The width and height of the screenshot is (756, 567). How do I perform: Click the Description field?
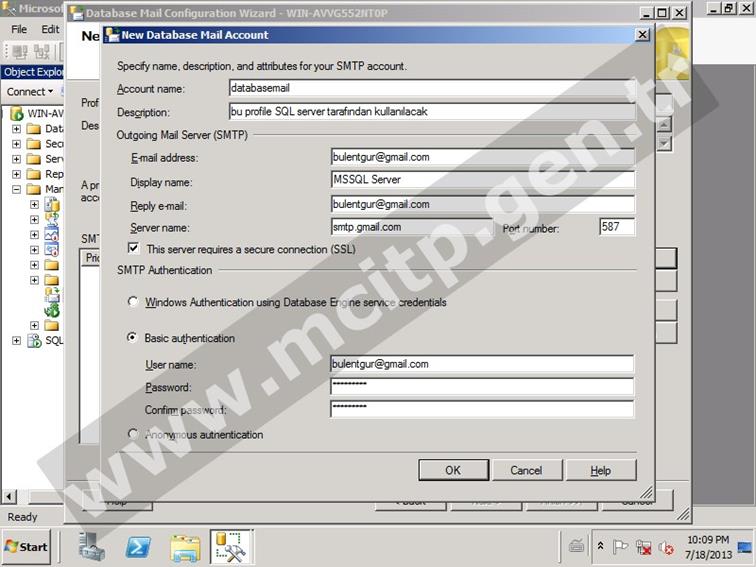coord(432,112)
